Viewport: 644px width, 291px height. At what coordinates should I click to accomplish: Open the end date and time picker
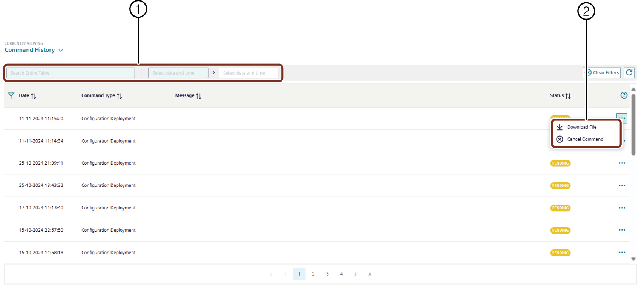point(248,73)
